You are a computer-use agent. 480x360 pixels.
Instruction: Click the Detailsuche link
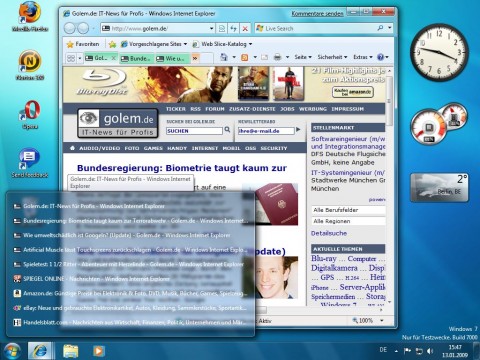click(x=329, y=233)
